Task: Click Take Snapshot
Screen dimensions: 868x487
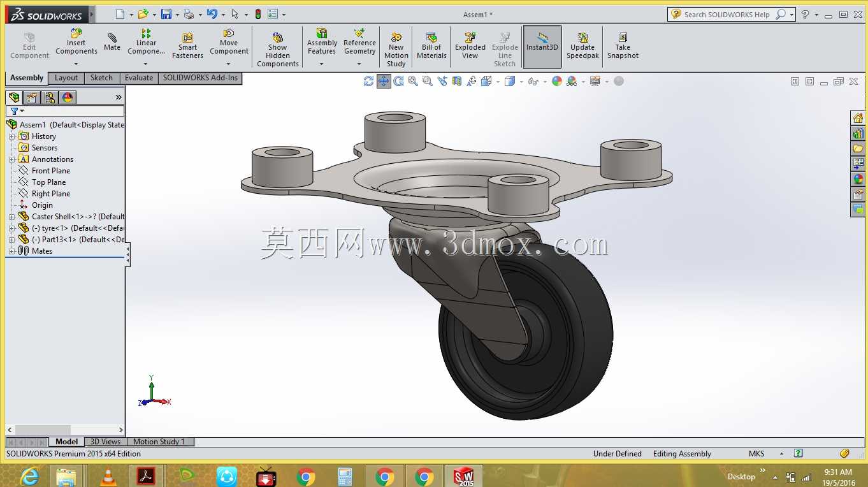Action: (x=623, y=46)
